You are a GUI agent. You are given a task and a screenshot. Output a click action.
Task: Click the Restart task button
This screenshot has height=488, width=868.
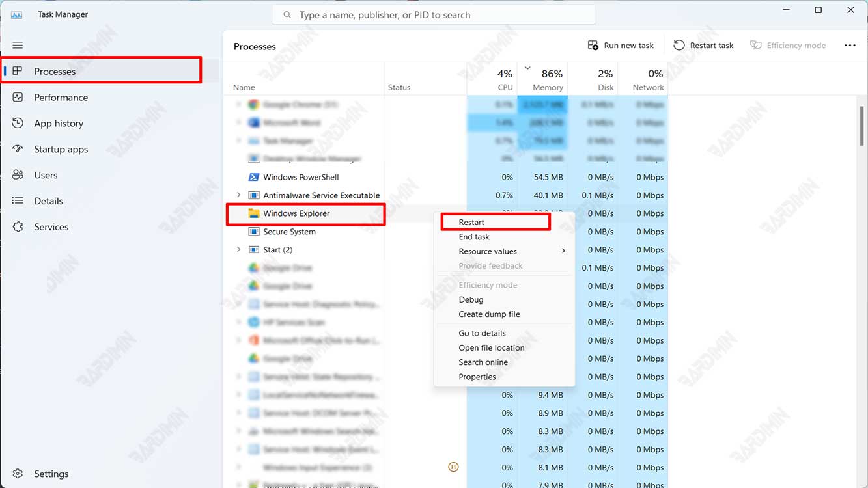point(703,45)
